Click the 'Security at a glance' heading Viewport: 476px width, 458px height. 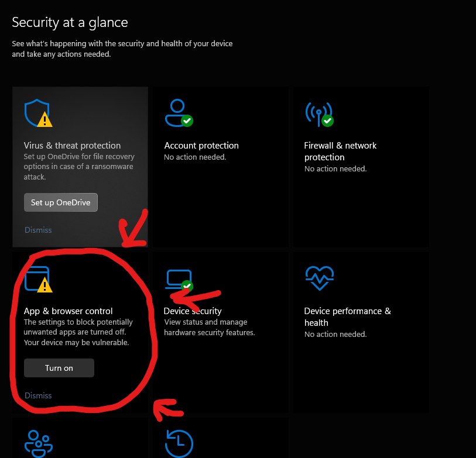(70, 22)
